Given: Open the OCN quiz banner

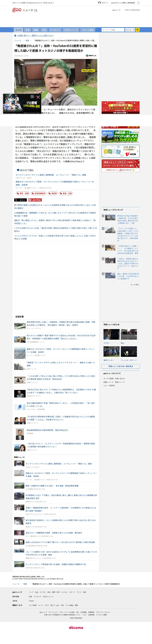Looking at the screenshot, I should point(120,151).
